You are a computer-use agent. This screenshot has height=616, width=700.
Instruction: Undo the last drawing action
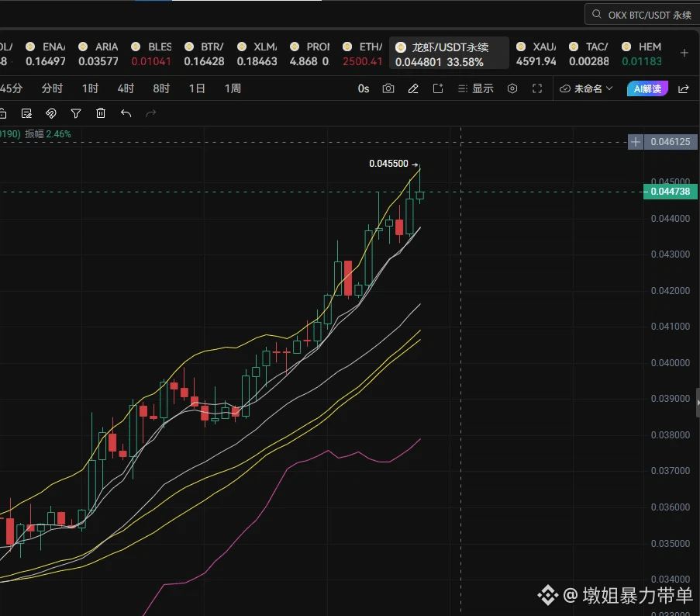click(x=126, y=113)
